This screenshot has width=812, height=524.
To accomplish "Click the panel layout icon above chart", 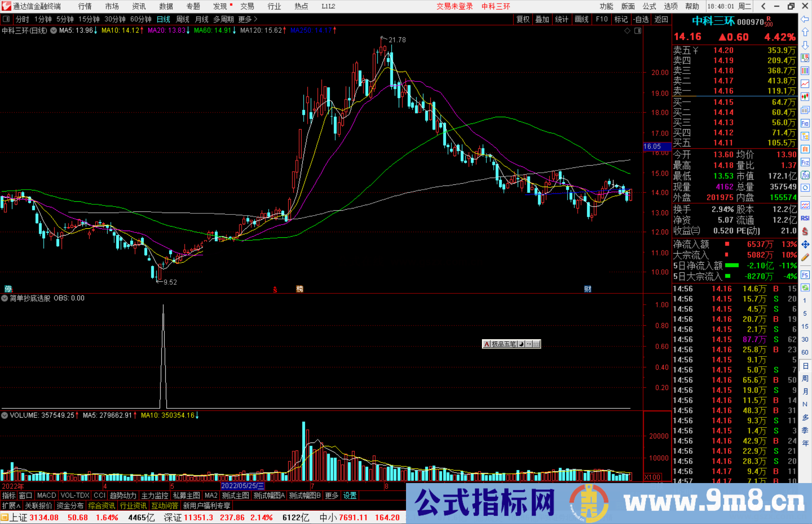I will point(638,31).
